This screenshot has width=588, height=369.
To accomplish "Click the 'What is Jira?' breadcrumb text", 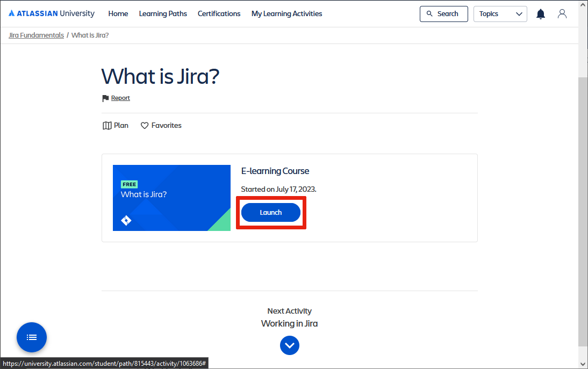I will [90, 35].
